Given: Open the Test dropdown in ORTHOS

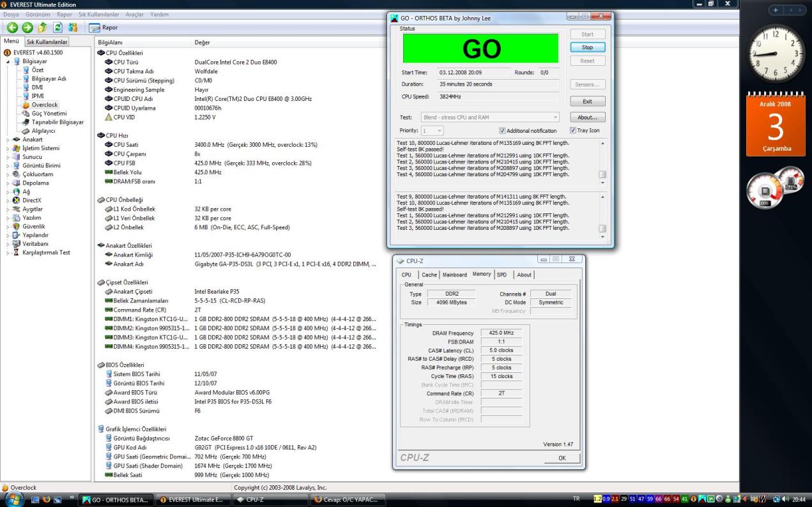Looking at the screenshot, I should [489, 117].
